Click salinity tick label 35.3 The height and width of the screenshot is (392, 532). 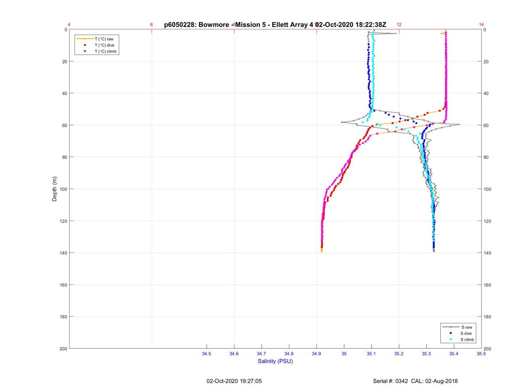(426, 354)
